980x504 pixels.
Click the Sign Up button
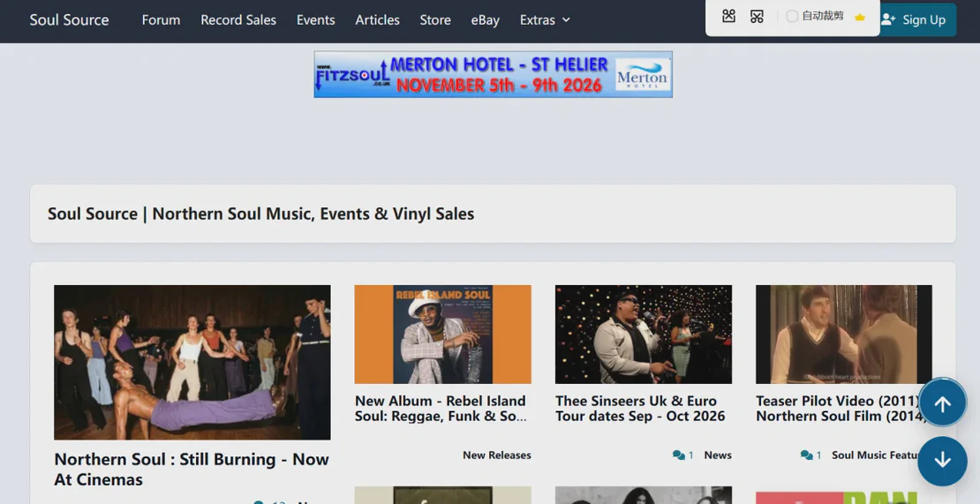(917, 20)
